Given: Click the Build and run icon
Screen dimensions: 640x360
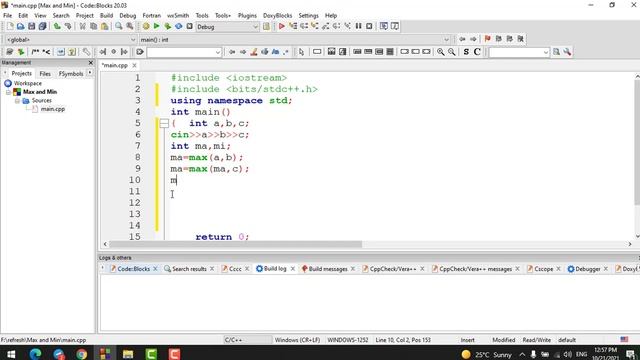Looking at the screenshot, I should pyautogui.click(x=167, y=27).
